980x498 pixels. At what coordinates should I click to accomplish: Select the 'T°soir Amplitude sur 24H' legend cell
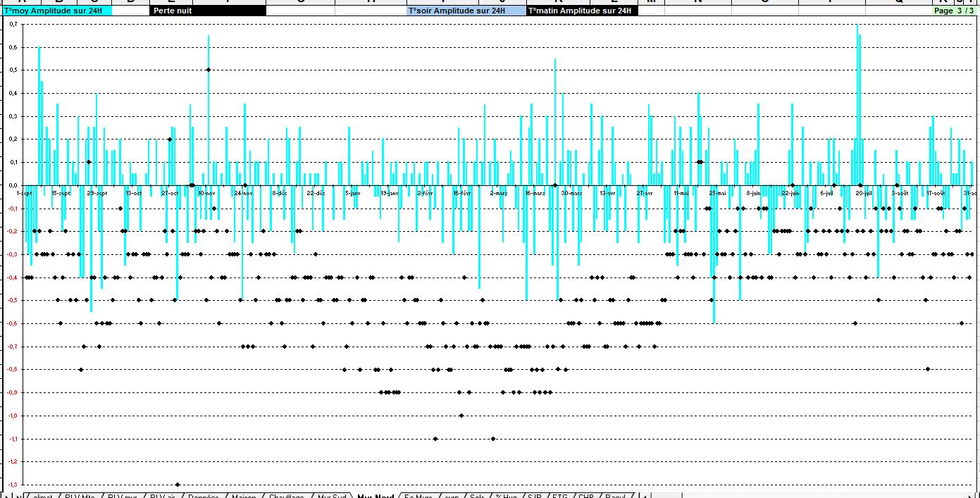click(x=466, y=11)
